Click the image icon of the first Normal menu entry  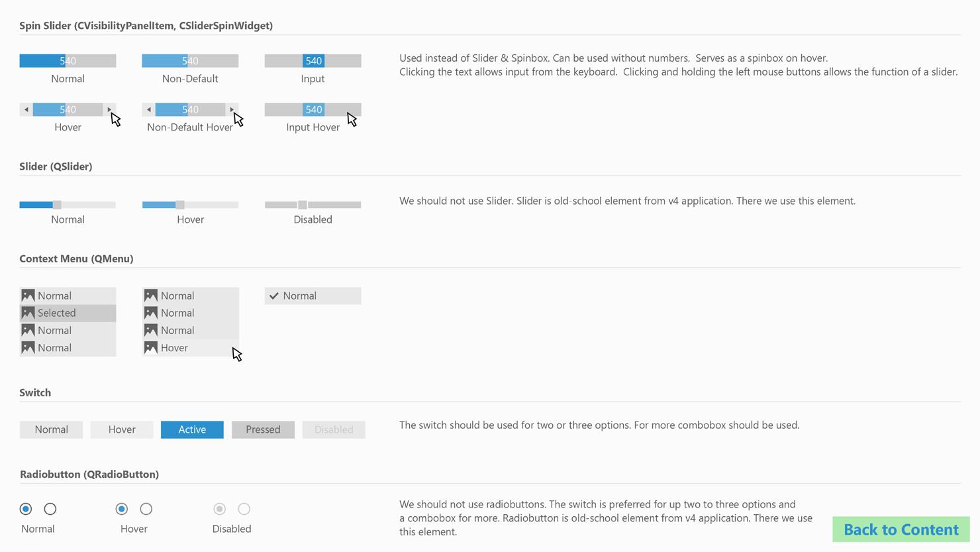28,296
